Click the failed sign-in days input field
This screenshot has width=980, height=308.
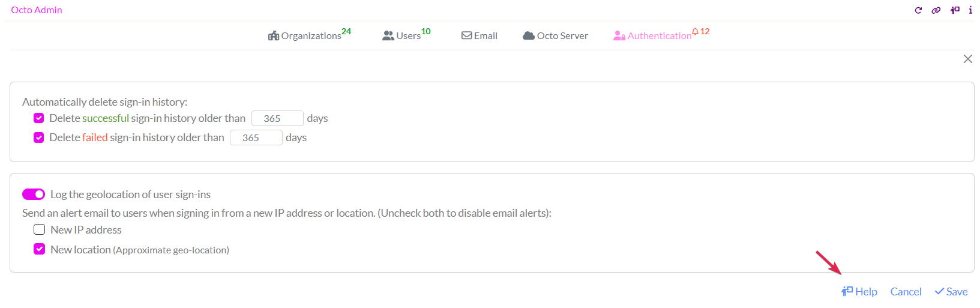point(256,137)
